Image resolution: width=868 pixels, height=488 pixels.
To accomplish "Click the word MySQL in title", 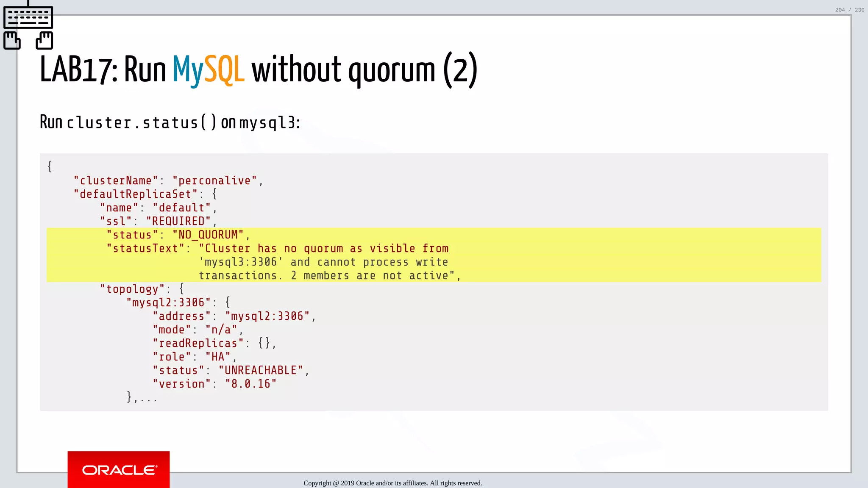I will (209, 70).
